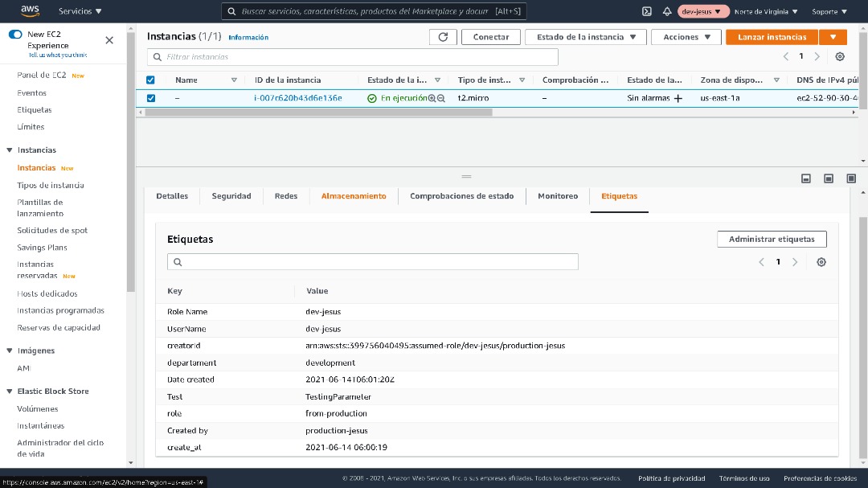Image resolution: width=868 pixels, height=488 pixels.
Task: Set the details panel to its smallest layout
Action: (x=806, y=178)
